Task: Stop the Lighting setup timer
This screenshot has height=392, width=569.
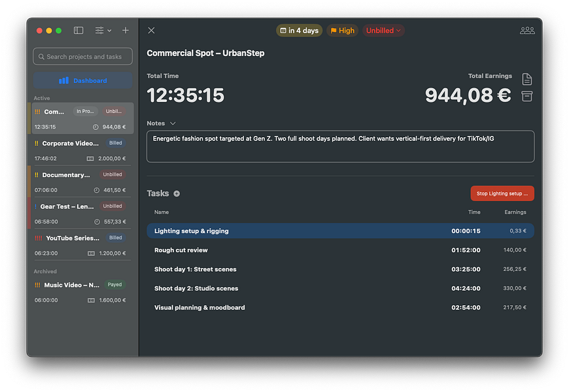Action: coord(502,193)
